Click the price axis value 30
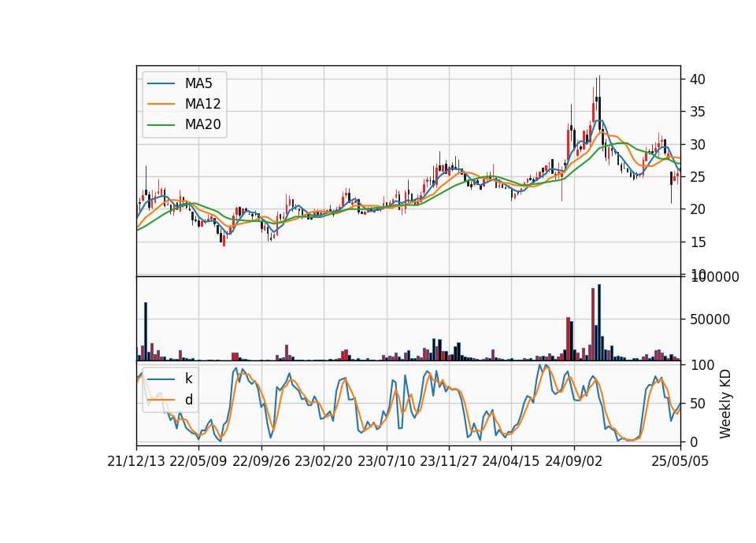 click(x=698, y=145)
